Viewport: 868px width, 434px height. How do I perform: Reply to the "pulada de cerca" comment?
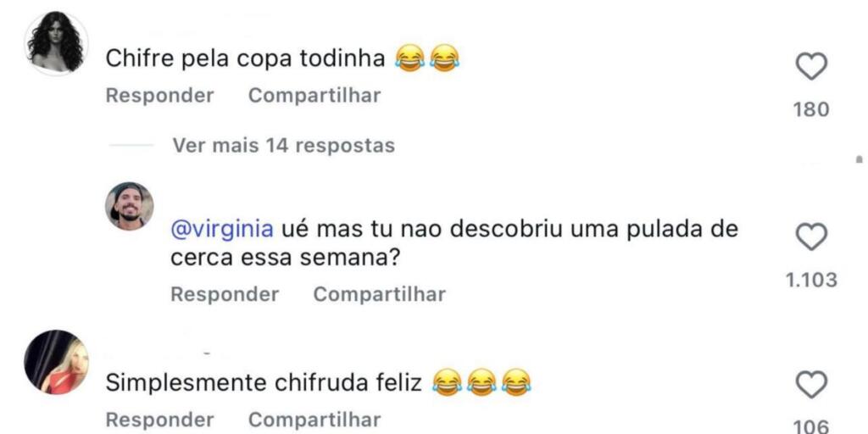225,294
